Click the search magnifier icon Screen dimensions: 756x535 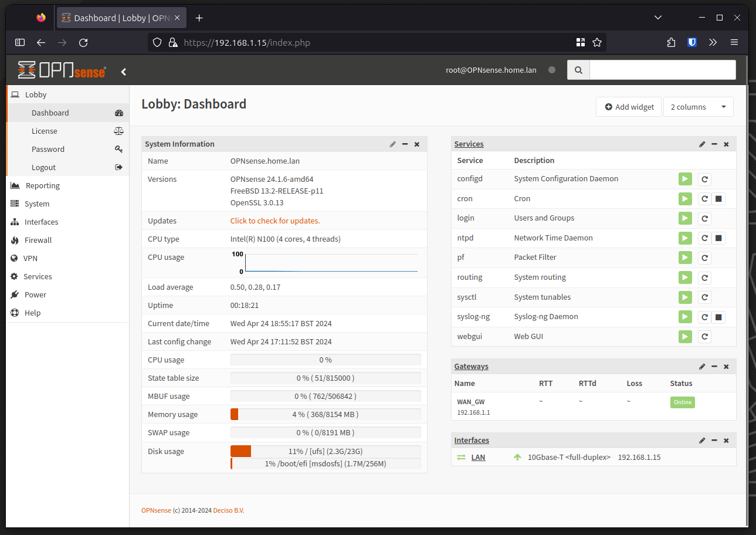578,70
